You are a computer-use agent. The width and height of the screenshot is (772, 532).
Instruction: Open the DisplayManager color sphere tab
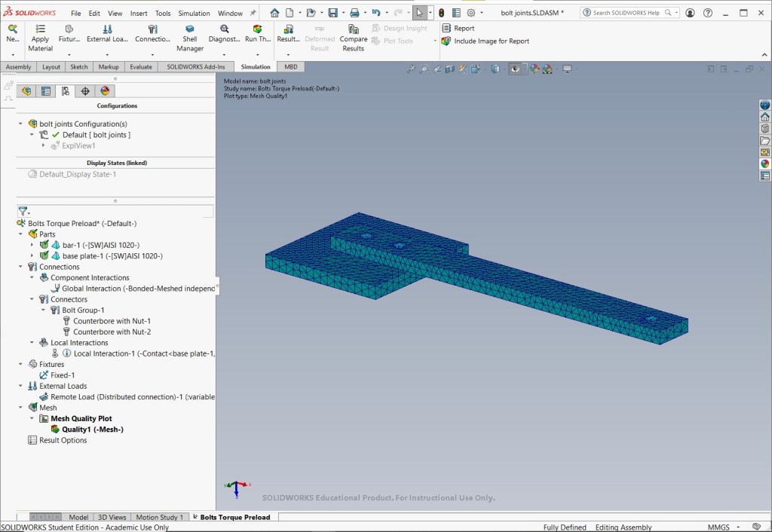click(105, 91)
